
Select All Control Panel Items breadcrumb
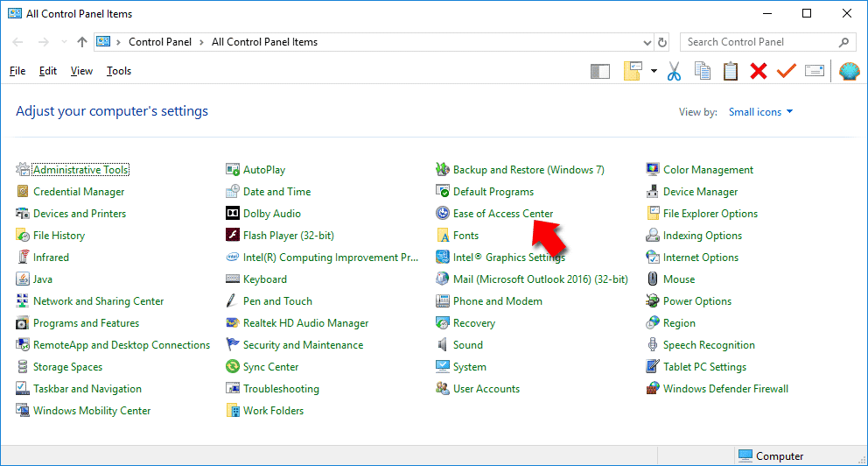click(264, 42)
